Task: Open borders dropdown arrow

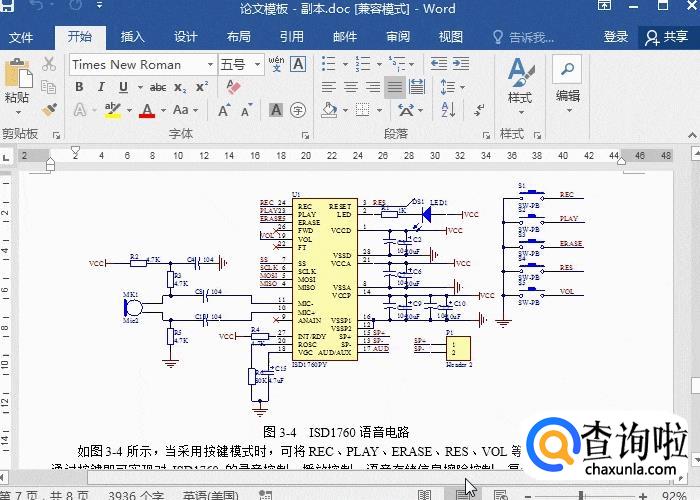Action: (379, 110)
